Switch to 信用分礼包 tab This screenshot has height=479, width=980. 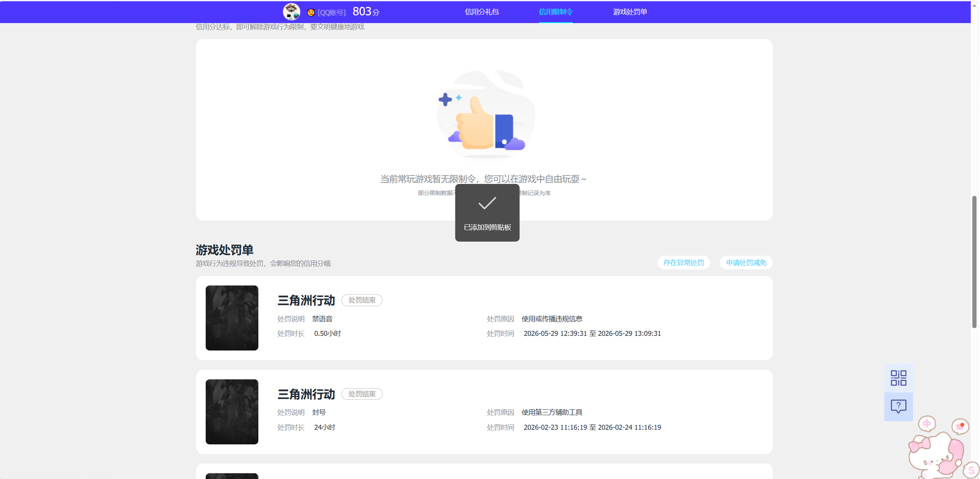(482, 12)
